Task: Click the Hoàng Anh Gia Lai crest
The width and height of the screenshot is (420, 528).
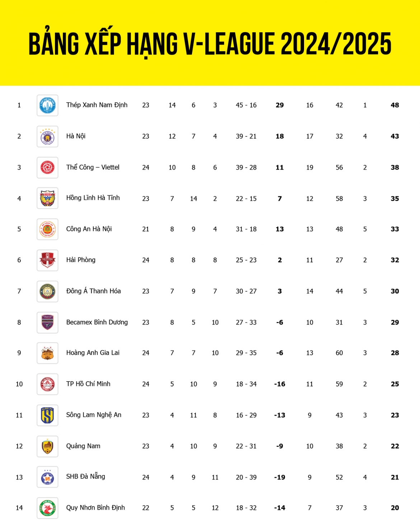Action: (47, 353)
